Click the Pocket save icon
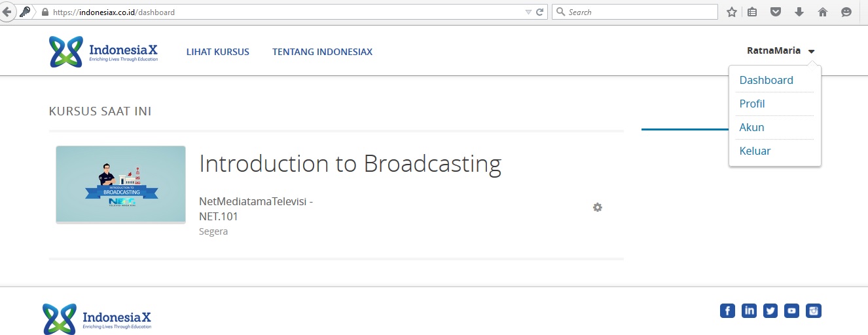Viewport: 868px width, 335px height. [x=776, y=12]
